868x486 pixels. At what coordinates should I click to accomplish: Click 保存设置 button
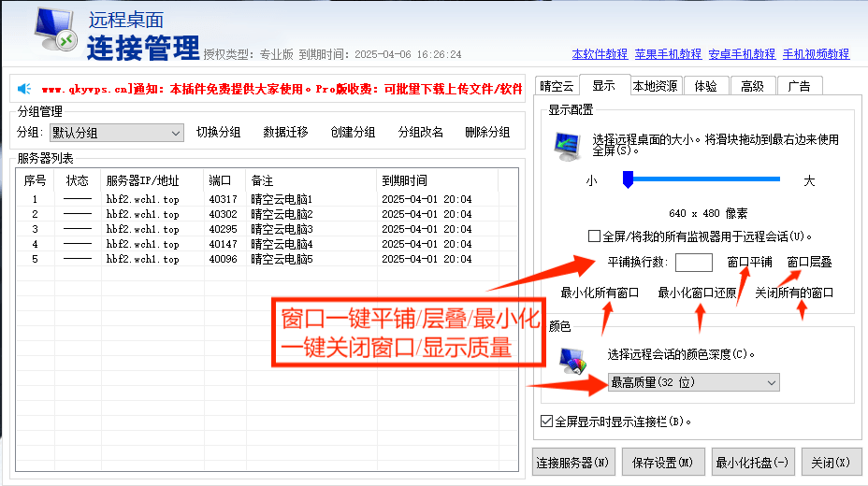(662, 462)
